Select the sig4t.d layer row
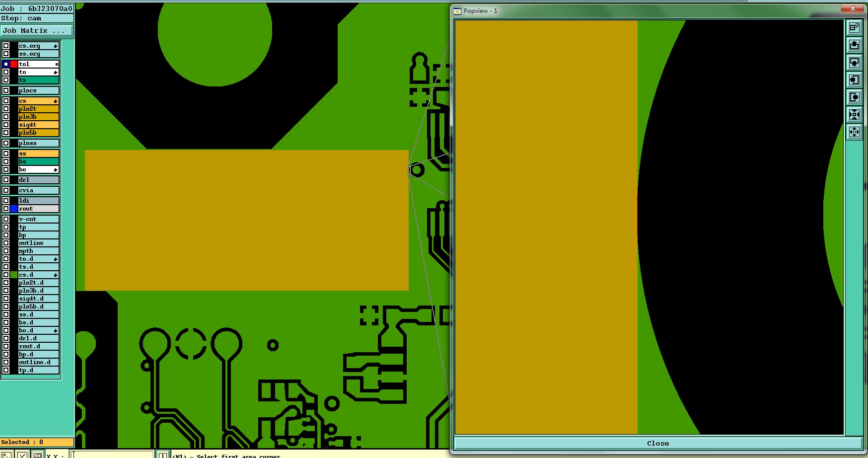 tap(39, 299)
